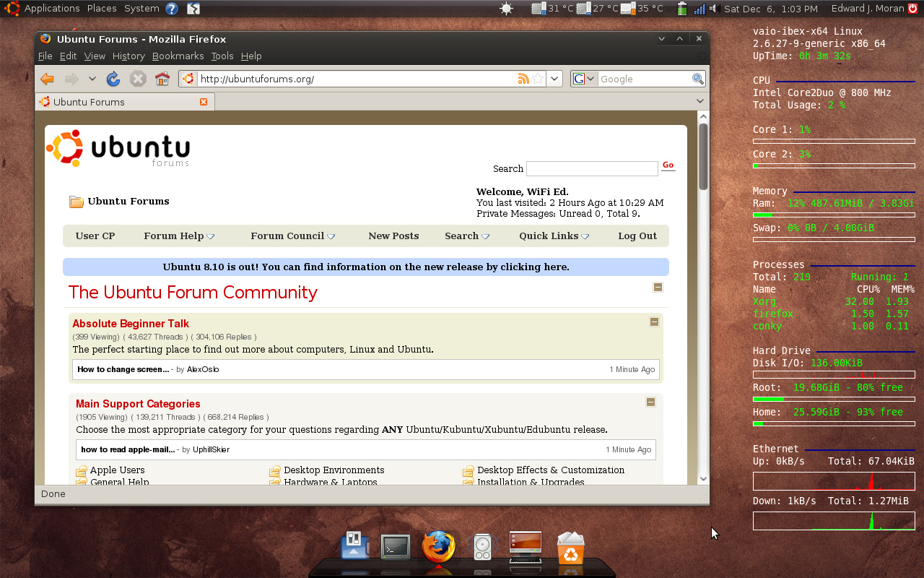Click the Ubuntu forums logo on the page
Screen dimensions: 924x578
coord(118,149)
